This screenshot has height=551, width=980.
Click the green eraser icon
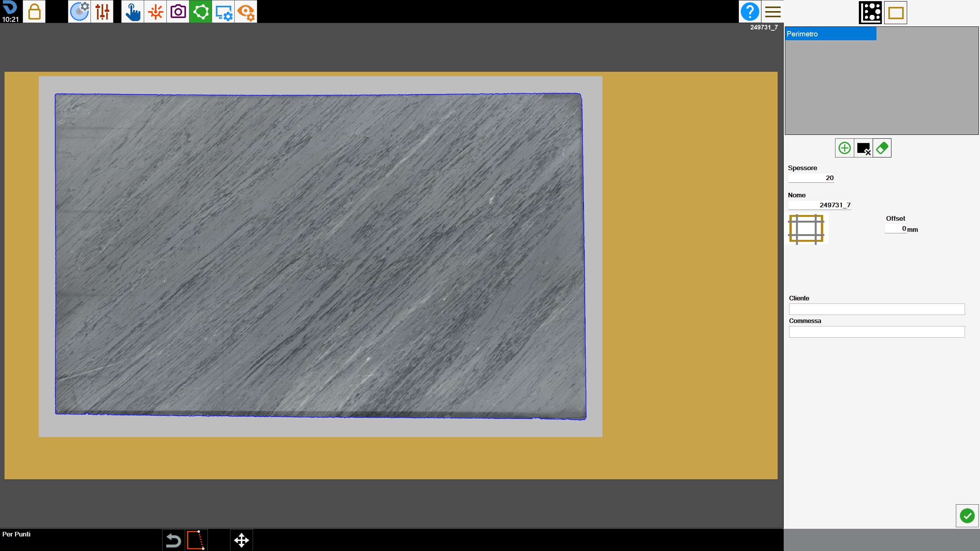(882, 148)
